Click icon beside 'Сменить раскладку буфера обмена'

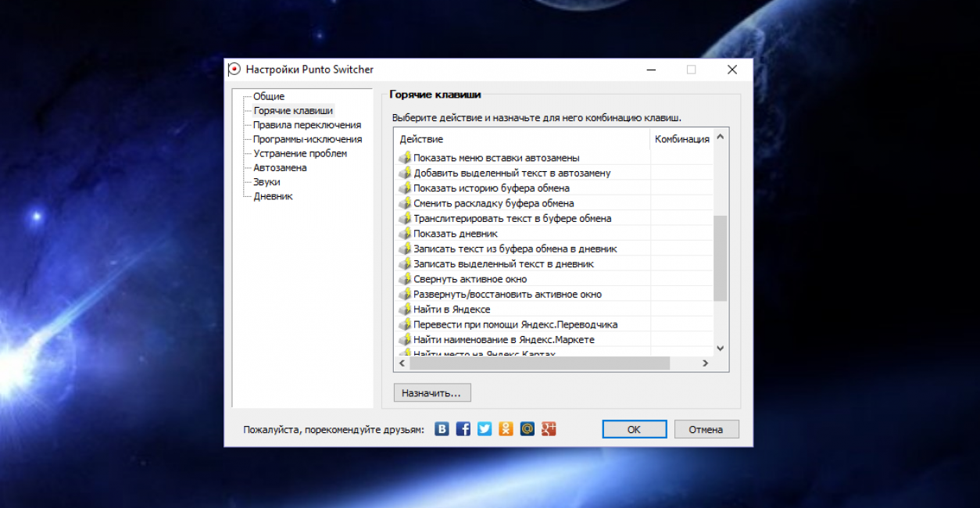pos(405,203)
